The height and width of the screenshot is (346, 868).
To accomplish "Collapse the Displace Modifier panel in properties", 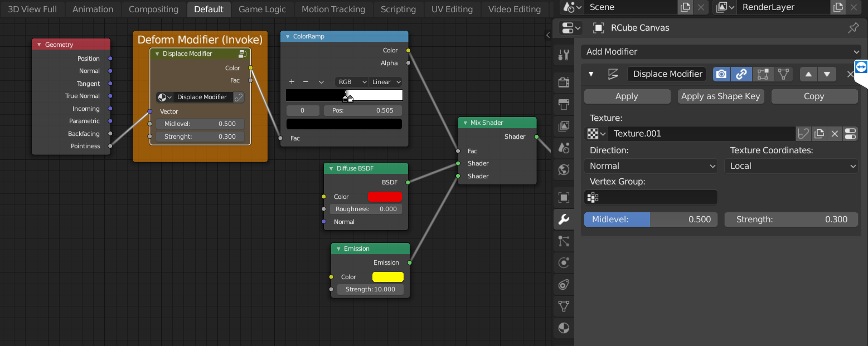I will pyautogui.click(x=591, y=74).
